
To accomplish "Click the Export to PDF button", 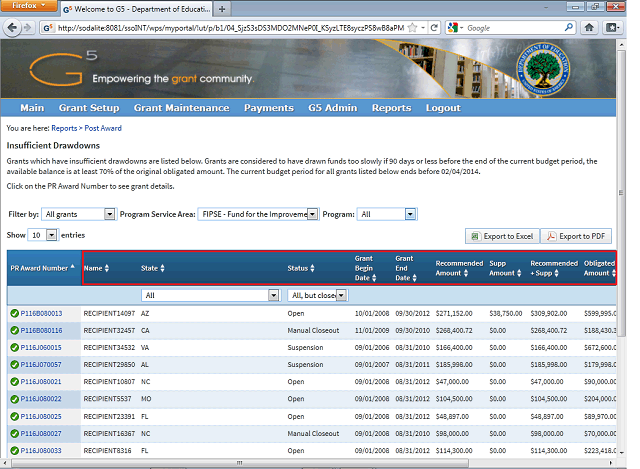I will coord(576,236).
